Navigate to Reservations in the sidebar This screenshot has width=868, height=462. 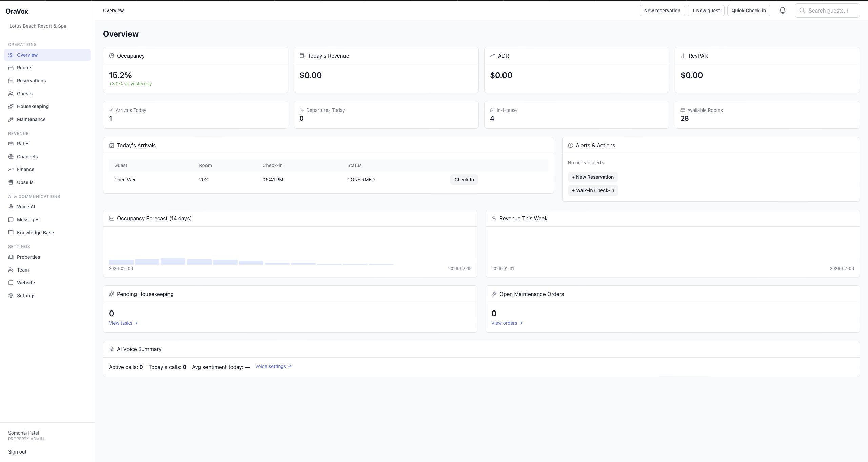pos(31,81)
